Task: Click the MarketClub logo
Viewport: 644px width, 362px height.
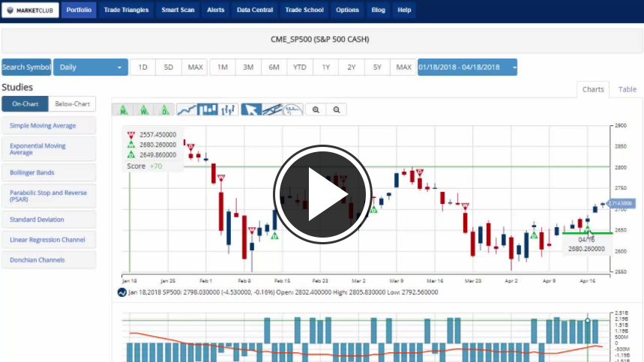Action: (x=31, y=10)
